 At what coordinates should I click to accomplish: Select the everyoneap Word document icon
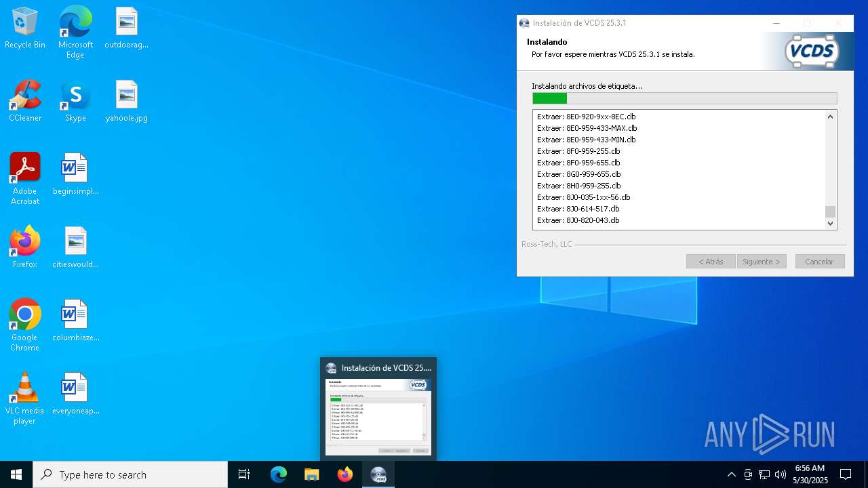[x=75, y=394]
